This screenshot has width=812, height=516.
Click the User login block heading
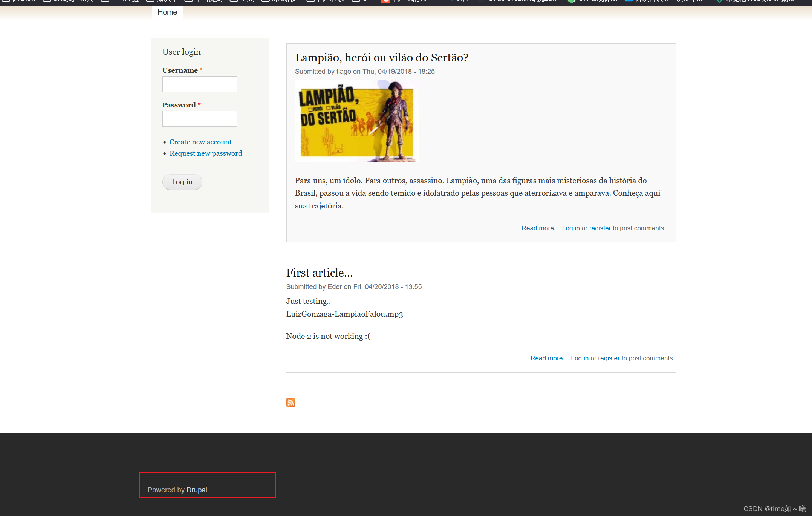(181, 52)
